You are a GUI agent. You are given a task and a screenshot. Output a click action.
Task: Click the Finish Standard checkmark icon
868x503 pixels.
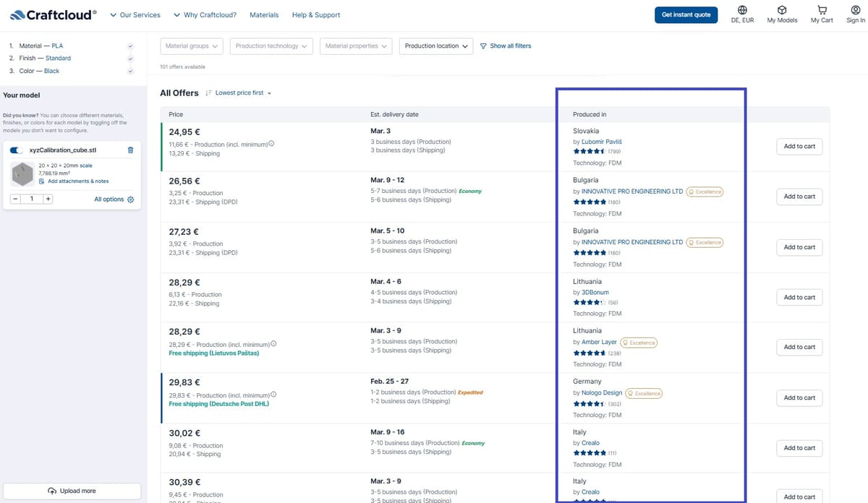[130, 59]
